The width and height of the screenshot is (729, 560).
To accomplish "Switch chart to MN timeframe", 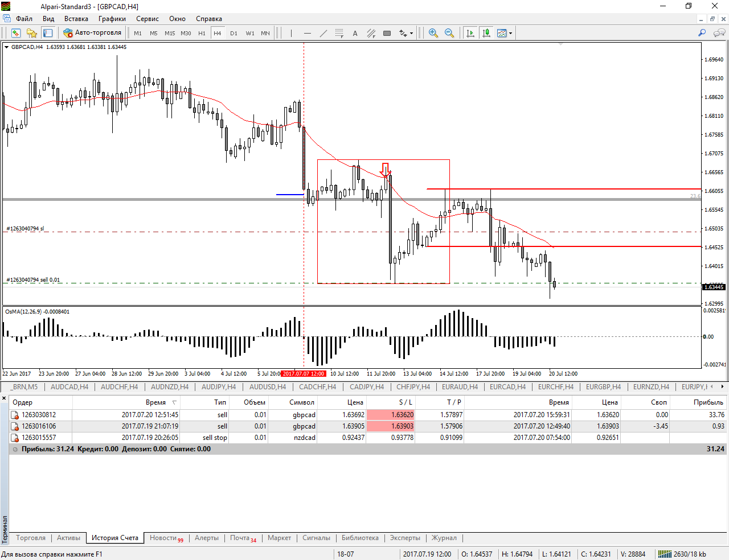I will coord(265,33).
